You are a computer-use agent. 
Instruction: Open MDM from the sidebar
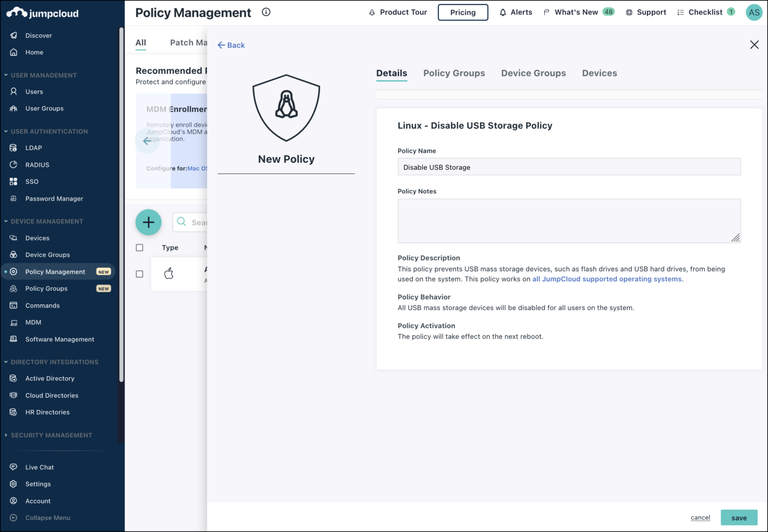point(33,322)
